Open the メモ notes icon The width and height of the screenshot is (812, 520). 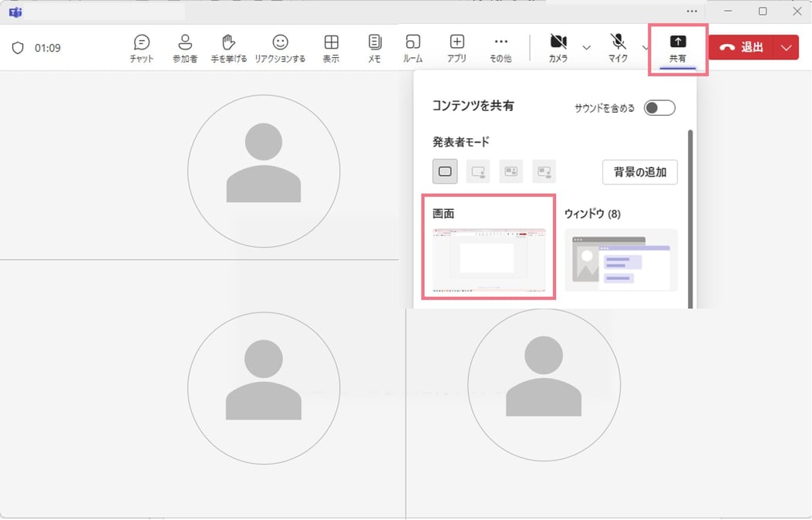coord(375,49)
